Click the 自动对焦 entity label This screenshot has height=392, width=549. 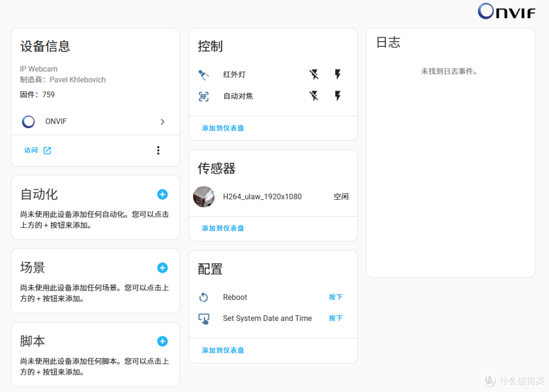(238, 96)
